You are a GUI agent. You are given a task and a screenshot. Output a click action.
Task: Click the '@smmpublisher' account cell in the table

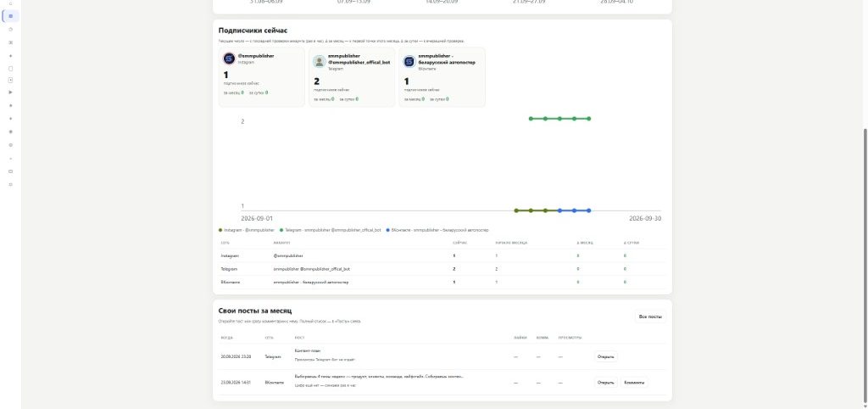click(x=288, y=255)
